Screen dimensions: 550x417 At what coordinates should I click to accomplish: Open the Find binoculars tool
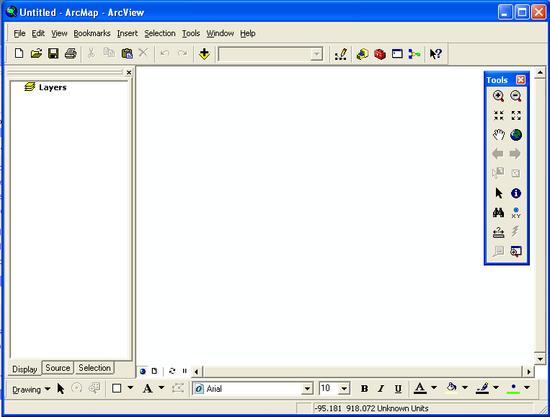pos(498,213)
